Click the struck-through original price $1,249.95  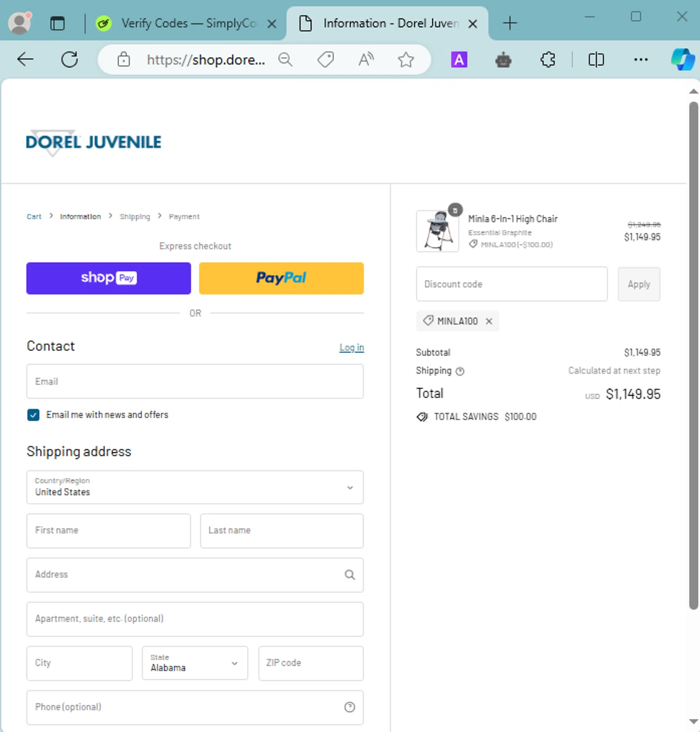pyautogui.click(x=644, y=224)
